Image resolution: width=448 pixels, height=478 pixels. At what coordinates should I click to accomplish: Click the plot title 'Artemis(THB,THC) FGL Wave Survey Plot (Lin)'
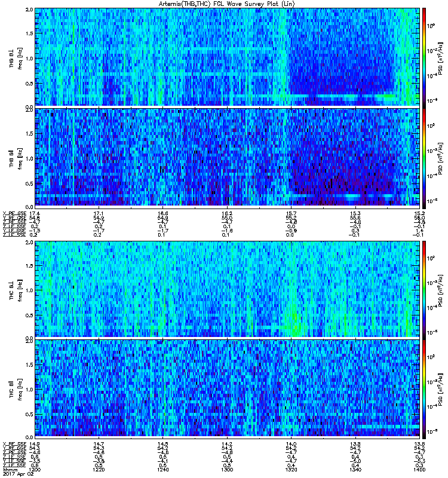[227, 4]
